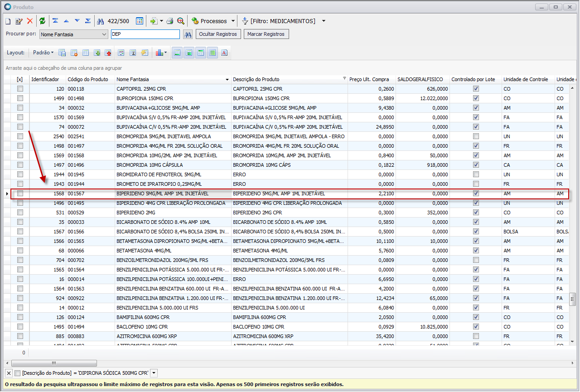Image resolution: width=580 pixels, height=392 pixels.
Task: Click the [x] select-all column header
Action: point(20,79)
